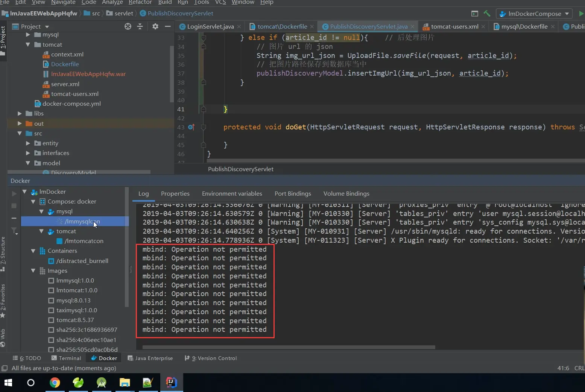Hide the Project panel with the minus icon
The width and height of the screenshot is (585, 392).
[x=168, y=26]
